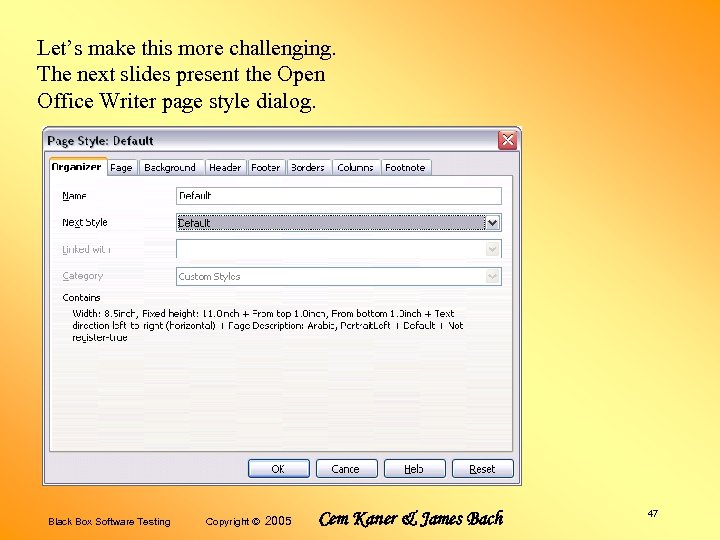This screenshot has height=540, width=720.
Task: Click the Reset button
Action: [x=483, y=469]
